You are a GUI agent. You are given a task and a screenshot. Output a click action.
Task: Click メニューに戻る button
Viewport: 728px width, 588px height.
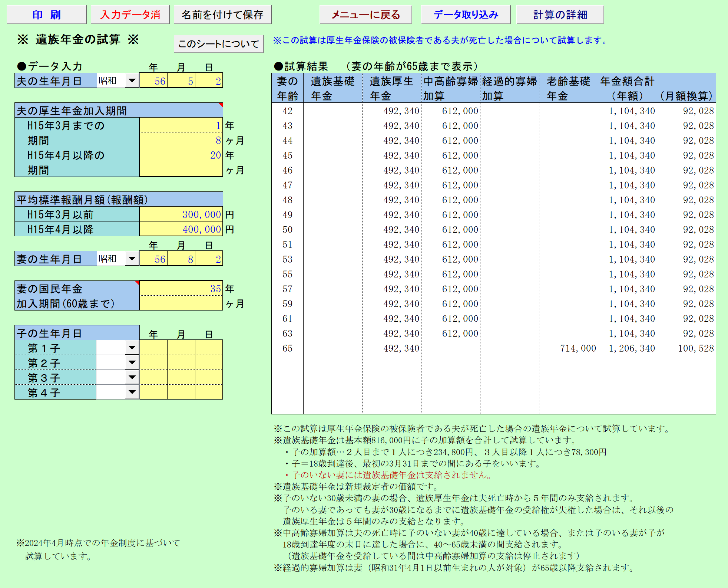365,15
